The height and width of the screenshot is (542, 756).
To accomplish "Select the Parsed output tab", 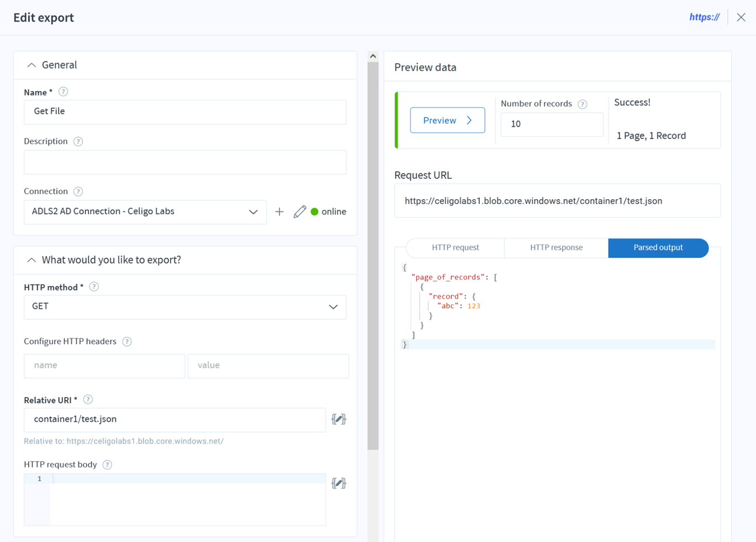I will [658, 248].
